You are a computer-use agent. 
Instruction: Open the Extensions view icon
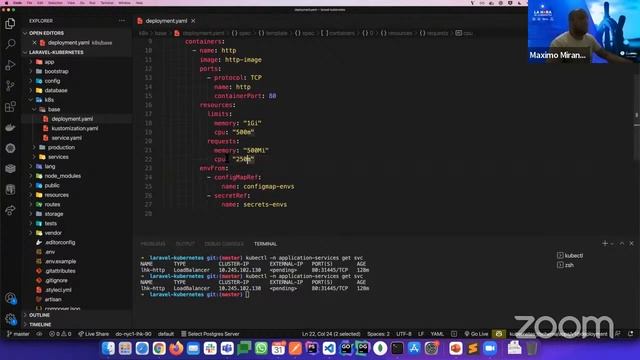pos(10,107)
